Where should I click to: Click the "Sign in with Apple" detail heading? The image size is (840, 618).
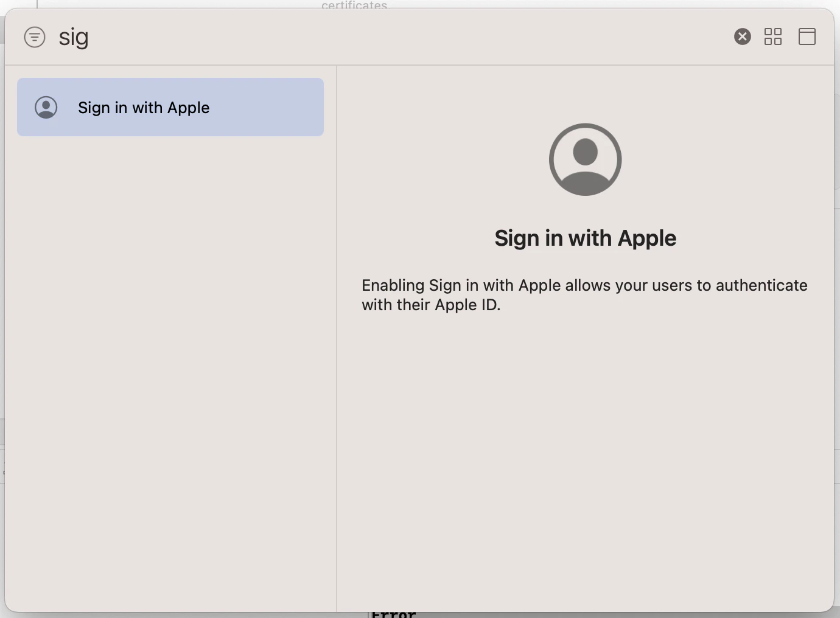(586, 238)
